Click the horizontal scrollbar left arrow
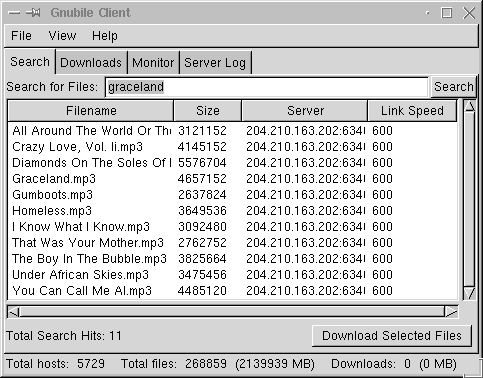 pos(14,312)
